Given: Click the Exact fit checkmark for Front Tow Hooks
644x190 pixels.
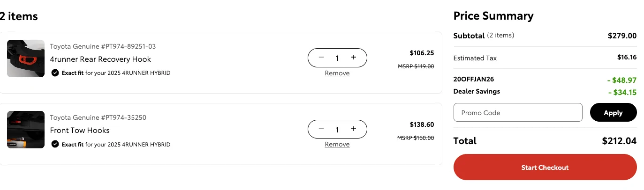Looking at the screenshot, I should tap(55, 145).
